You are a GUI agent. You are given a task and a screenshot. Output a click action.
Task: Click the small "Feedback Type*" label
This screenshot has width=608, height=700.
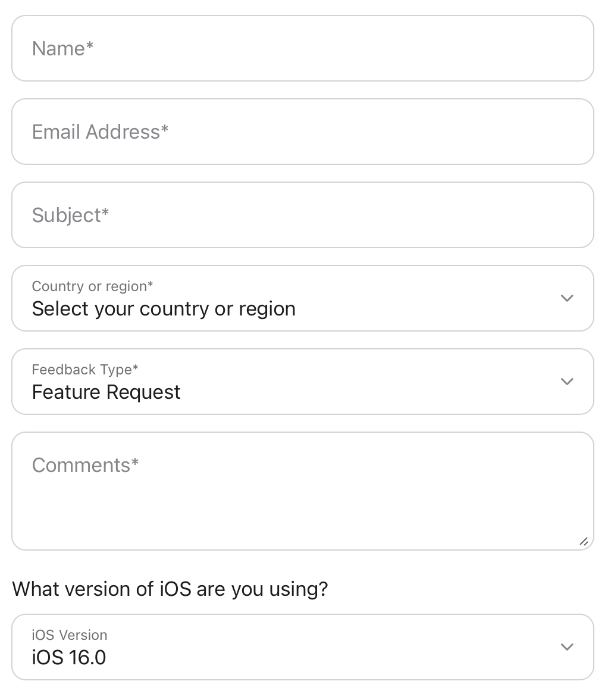point(85,370)
